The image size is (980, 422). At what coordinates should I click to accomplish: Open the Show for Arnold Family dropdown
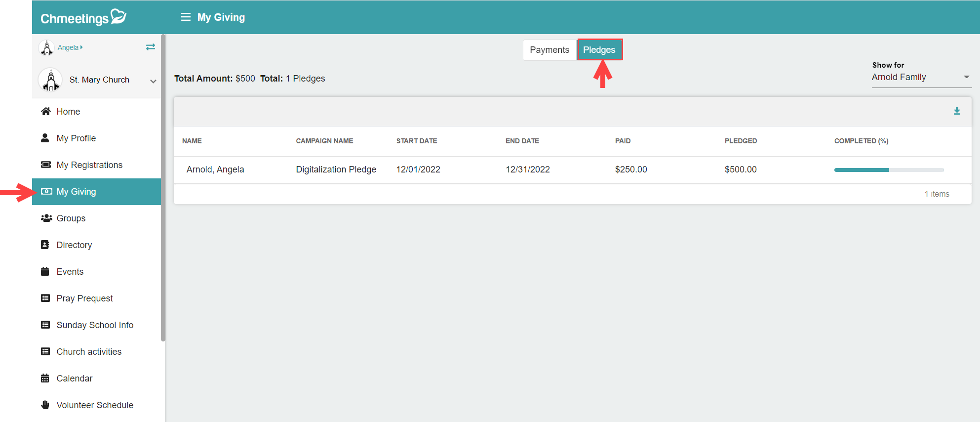(921, 77)
